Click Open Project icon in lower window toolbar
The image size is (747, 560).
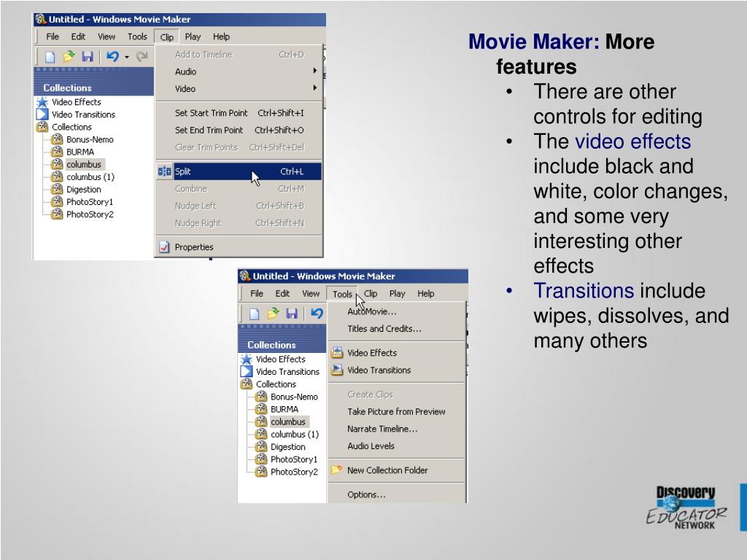[273, 314]
